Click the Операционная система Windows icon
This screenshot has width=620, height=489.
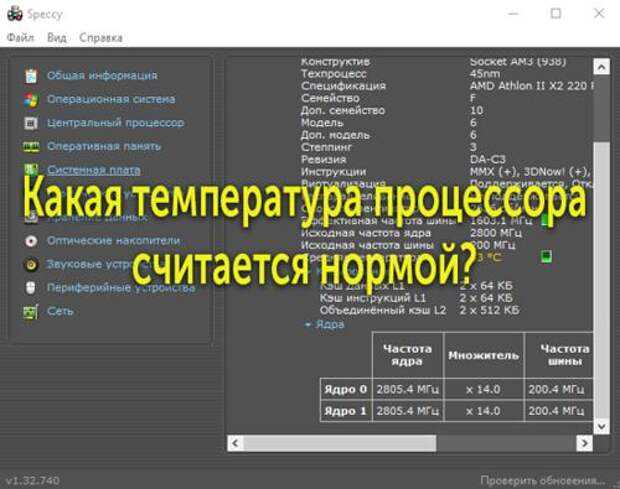click(x=31, y=100)
